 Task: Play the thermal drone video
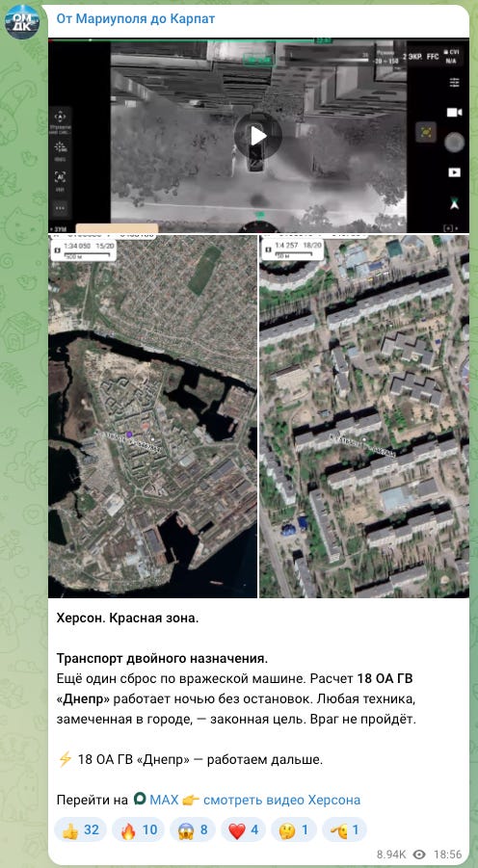pyautogui.click(x=258, y=136)
